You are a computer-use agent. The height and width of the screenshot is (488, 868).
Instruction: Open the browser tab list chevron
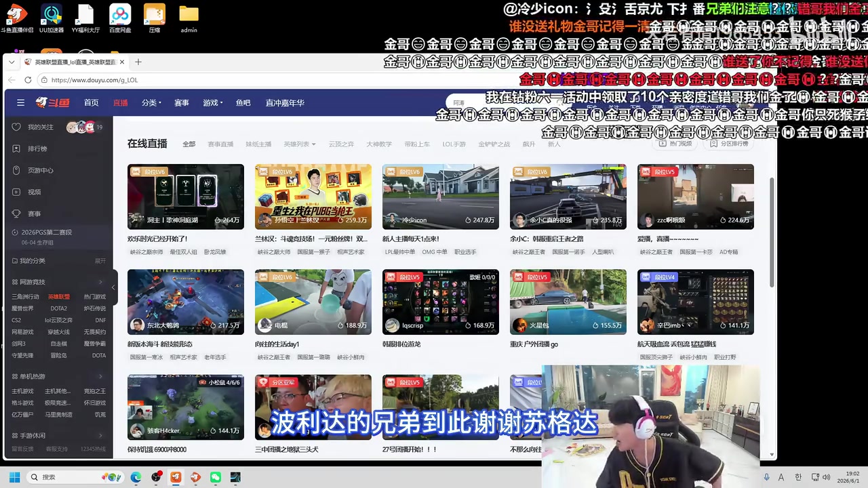[12, 62]
